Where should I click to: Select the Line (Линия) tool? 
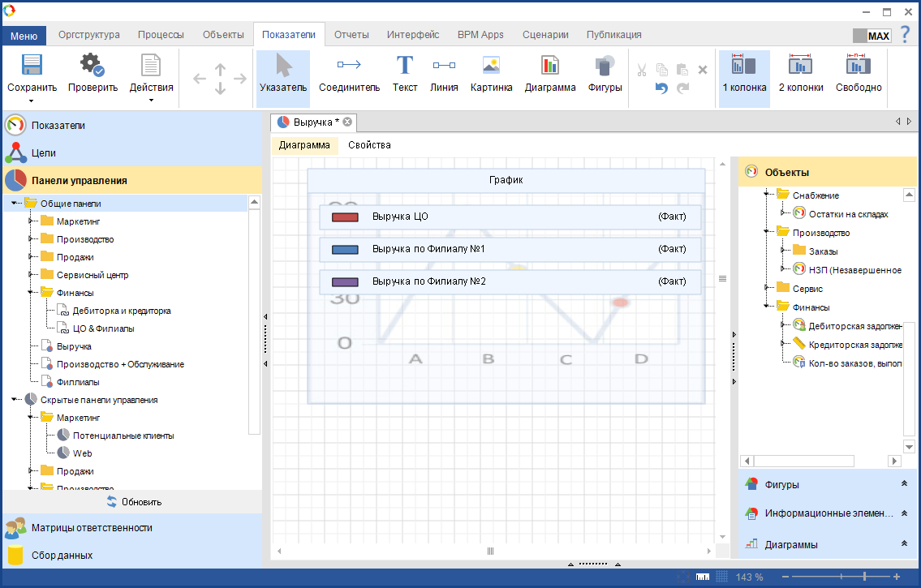[x=444, y=67]
